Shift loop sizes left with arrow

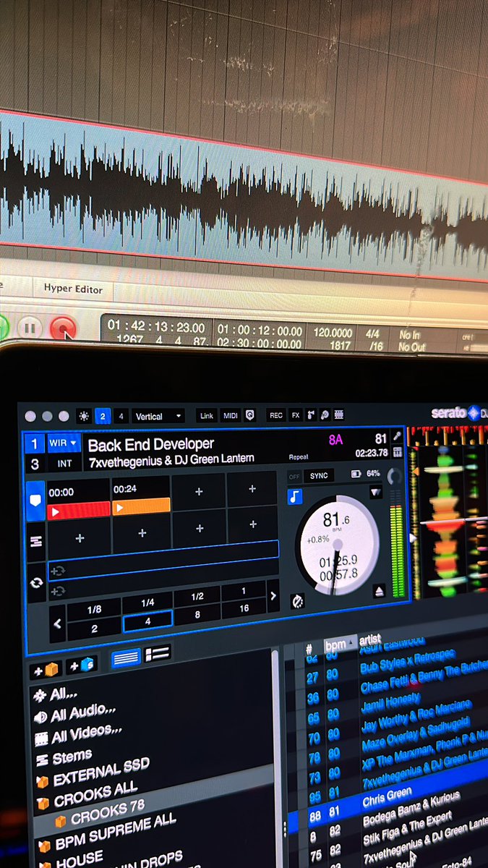pos(58,624)
